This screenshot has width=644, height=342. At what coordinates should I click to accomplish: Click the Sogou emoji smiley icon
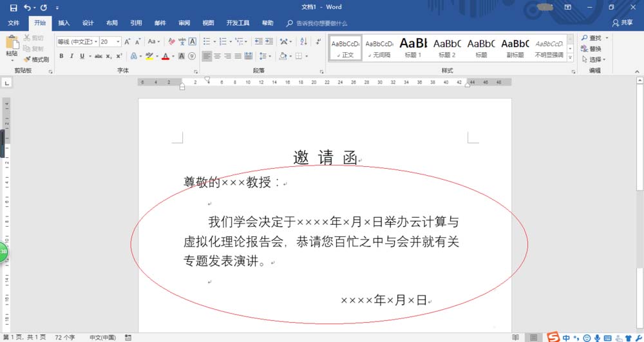(587, 338)
